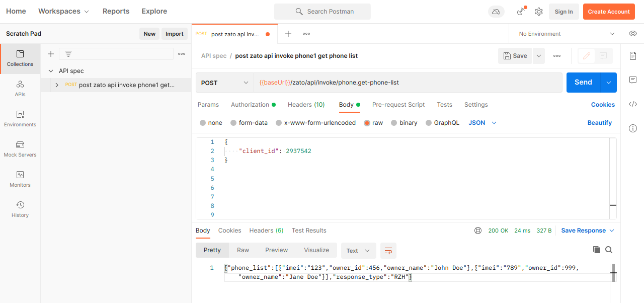Open the POST method dropdown
This screenshot has height=303, width=644.
[x=224, y=83]
